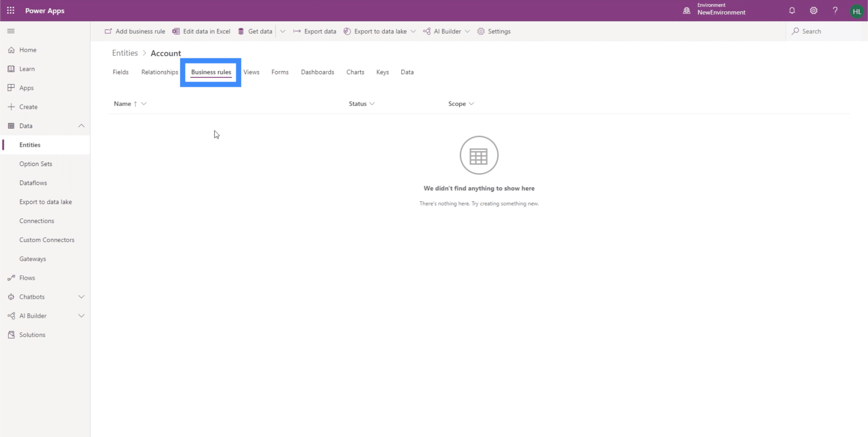Click the Search magnifier icon

(x=795, y=31)
